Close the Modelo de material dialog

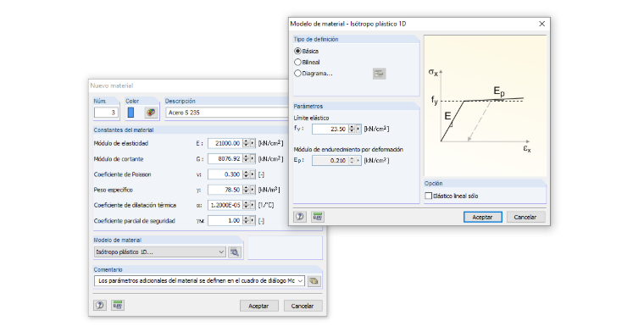click(542, 24)
